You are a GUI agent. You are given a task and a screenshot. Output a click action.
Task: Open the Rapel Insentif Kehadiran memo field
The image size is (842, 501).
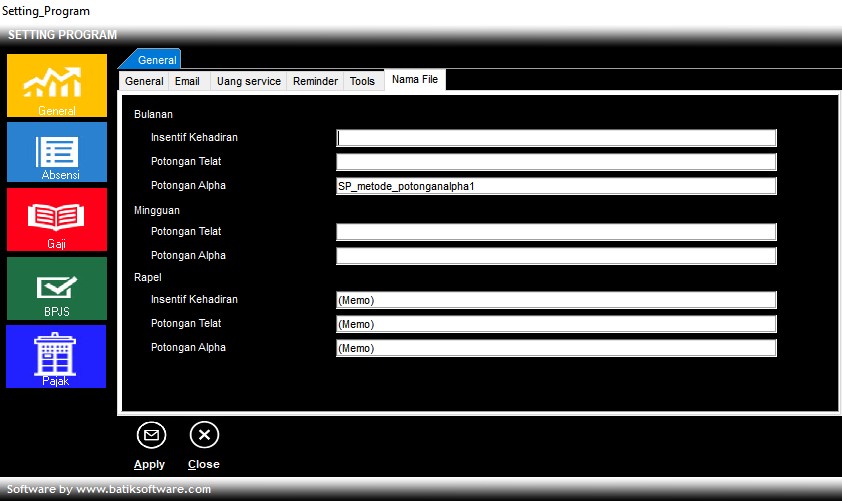[x=556, y=300]
